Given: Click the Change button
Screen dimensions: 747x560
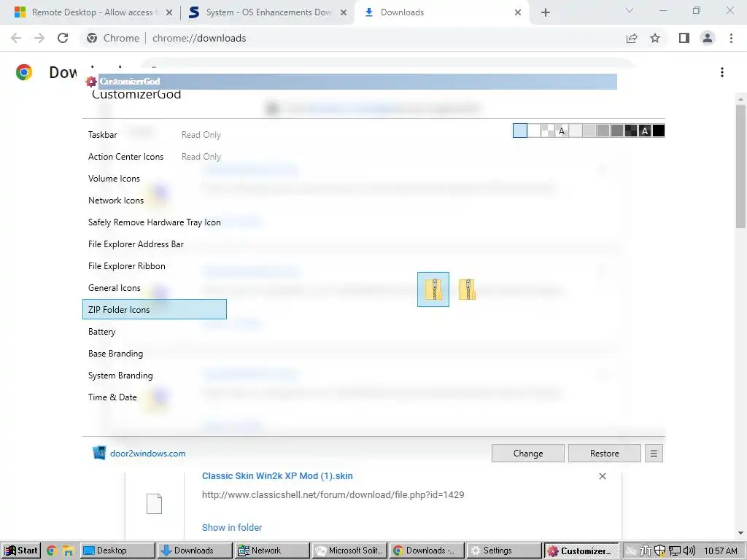Looking at the screenshot, I should click(528, 454).
